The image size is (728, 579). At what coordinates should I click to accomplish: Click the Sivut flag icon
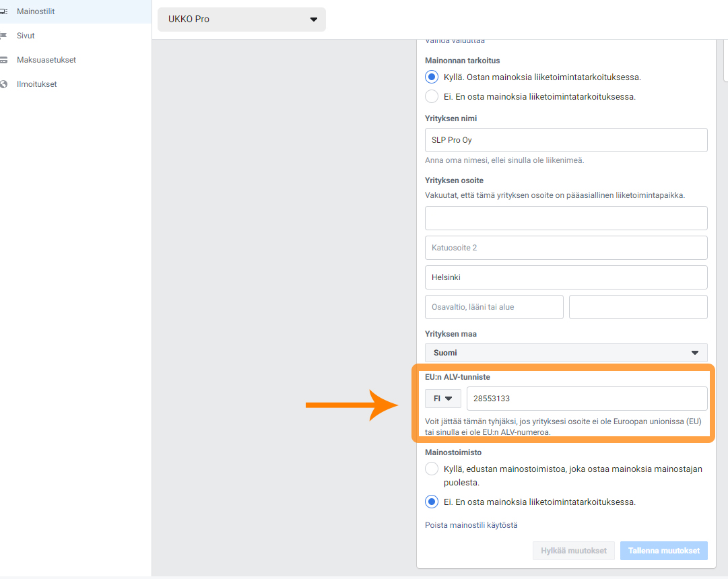coord(4,36)
